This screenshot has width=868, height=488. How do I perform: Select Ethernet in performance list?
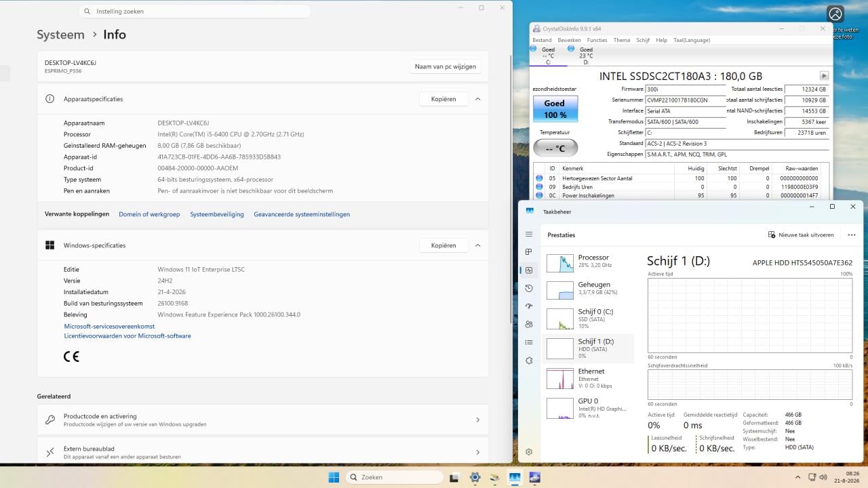coord(589,378)
